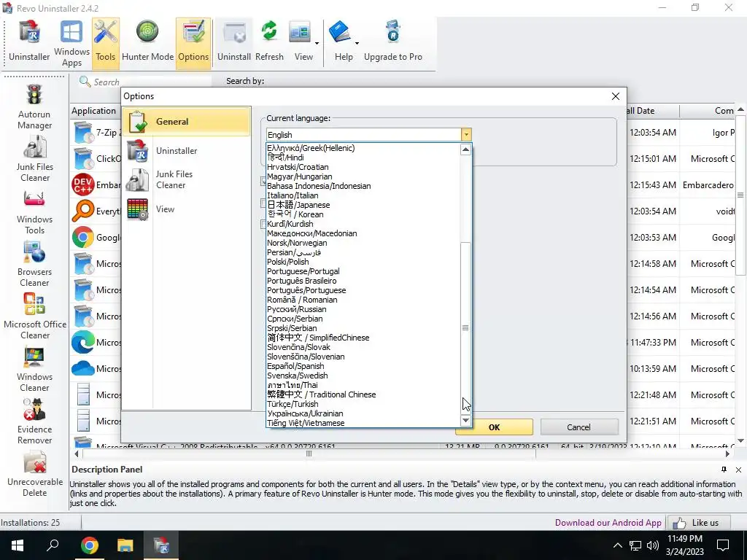Screen dimensions: 747x560
Task: Click the Options toolbar icon
Action: pyautogui.click(x=193, y=42)
